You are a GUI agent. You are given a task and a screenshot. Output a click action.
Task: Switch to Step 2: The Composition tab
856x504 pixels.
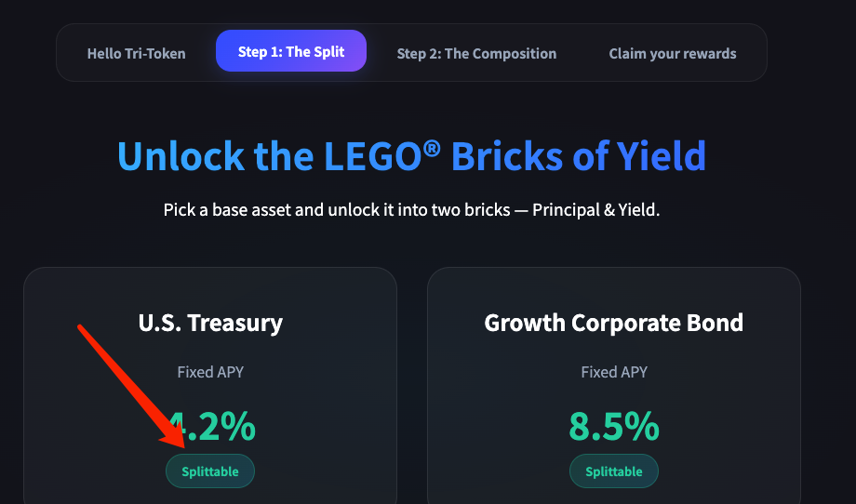[x=476, y=53]
